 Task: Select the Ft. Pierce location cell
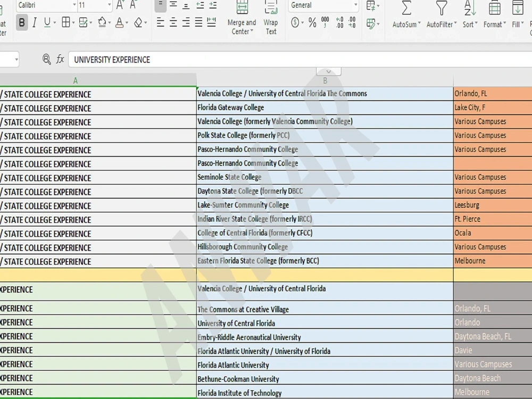pos(493,219)
